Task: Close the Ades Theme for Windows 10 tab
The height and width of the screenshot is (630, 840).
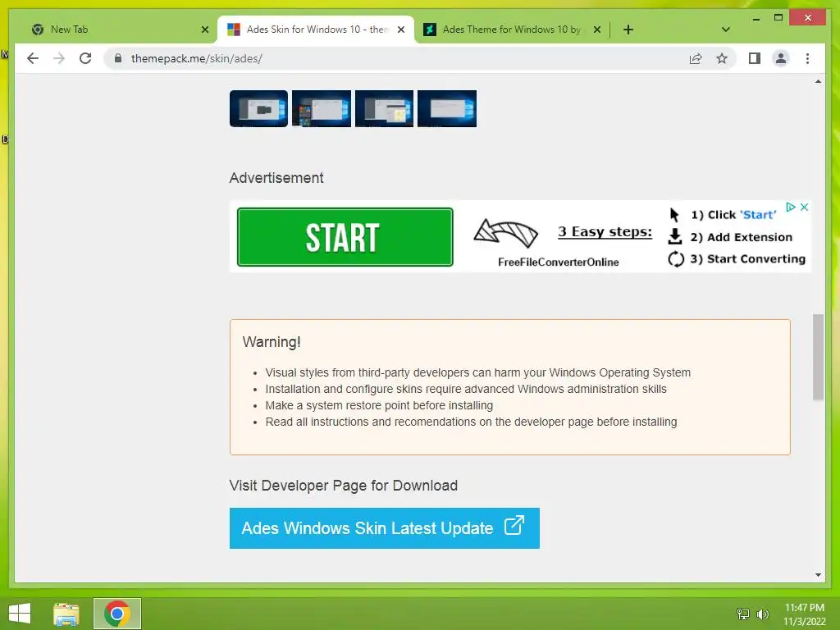Action: 597,30
